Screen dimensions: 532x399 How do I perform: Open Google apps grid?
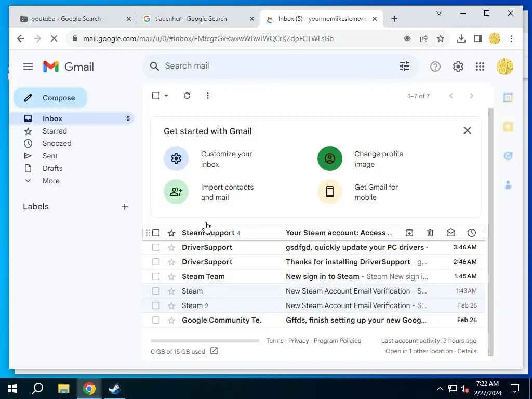[480, 66]
